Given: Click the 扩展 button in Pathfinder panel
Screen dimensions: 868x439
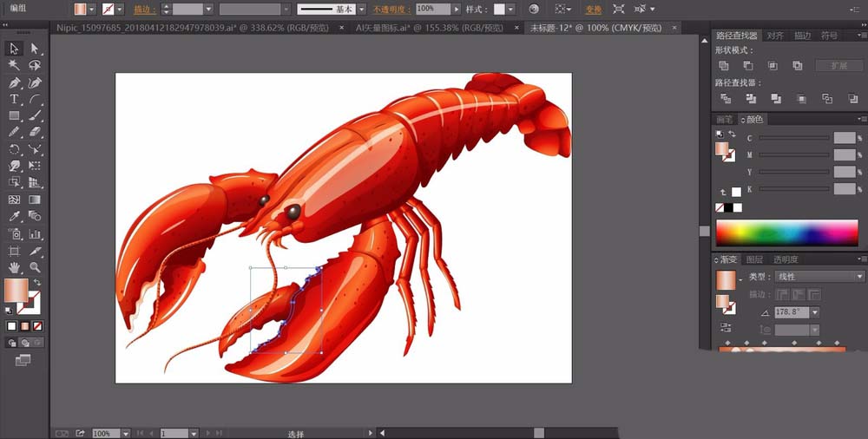Looking at the screenshot, I should point(838,66).
